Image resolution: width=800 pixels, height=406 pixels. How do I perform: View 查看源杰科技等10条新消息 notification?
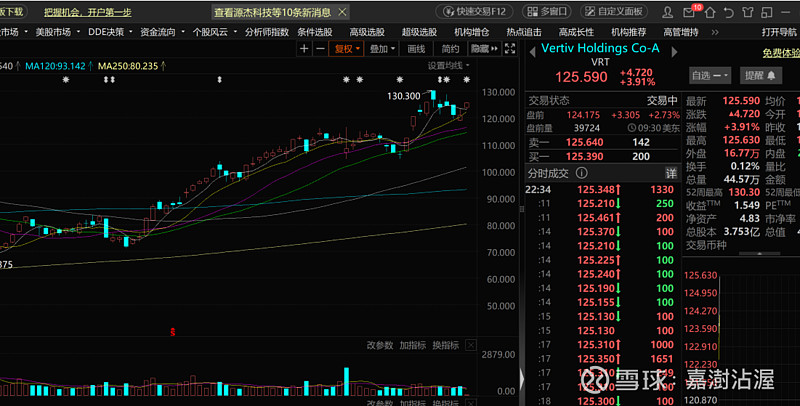[x=272, y=12]
